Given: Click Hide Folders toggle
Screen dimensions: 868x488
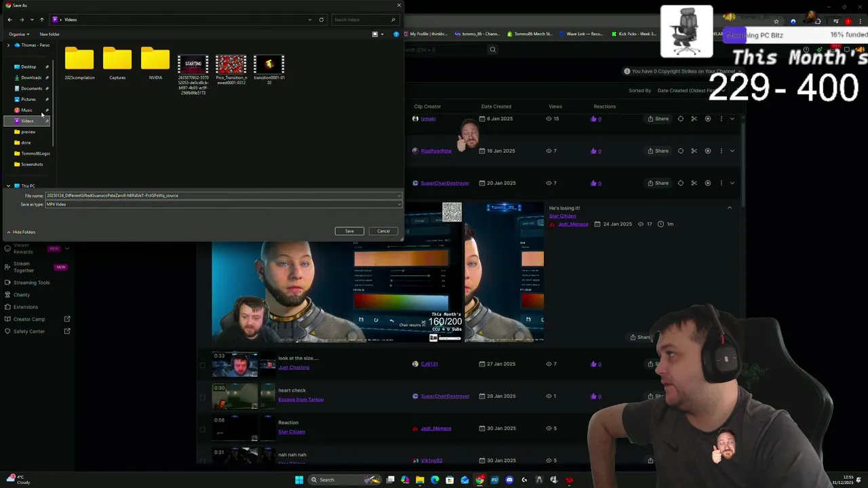Looking at the screenshot, I should (x=21, y=232).
